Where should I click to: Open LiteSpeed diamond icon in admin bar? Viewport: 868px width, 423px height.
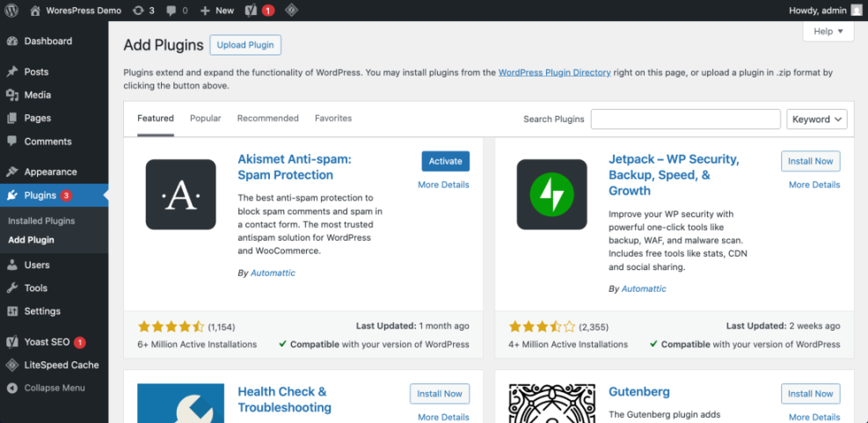click(291, 10)
